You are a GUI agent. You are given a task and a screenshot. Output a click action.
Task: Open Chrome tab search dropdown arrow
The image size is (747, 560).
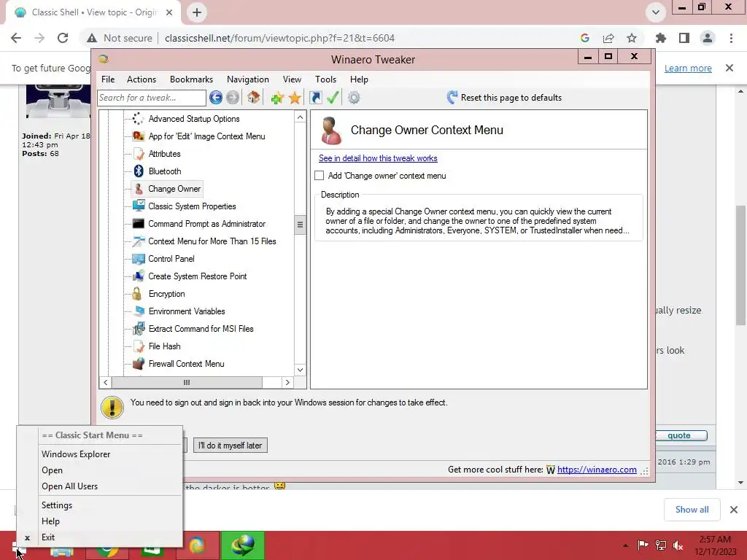[x=656, y=12]
